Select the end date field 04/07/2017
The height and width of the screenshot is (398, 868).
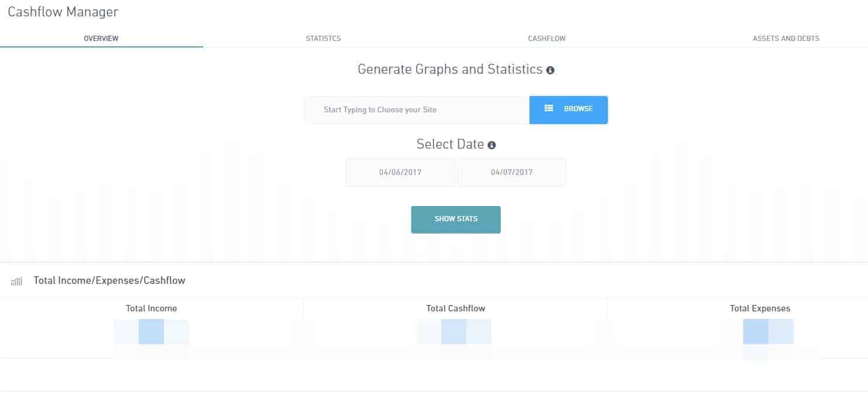click(512, 173)
